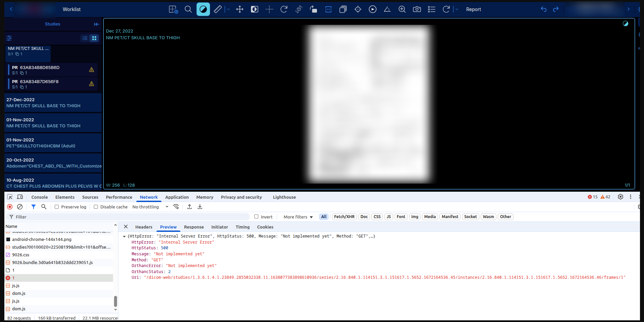Open the Lighthouse tab
The width and height of the screenshot is (644, 322).
(x=284, y=197)
